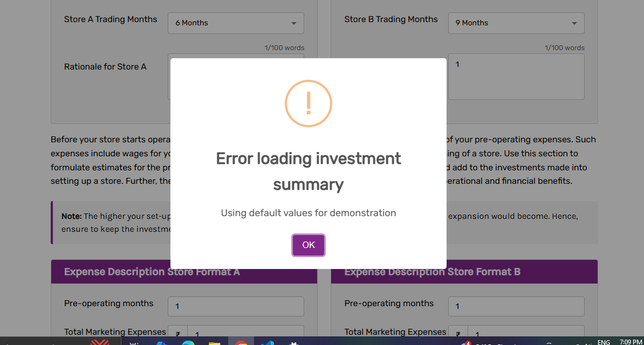The width and height of the screenshot is (644, 345).
Task: Open the Store A Trading Months dropdown
Action: tap(236, 23)
